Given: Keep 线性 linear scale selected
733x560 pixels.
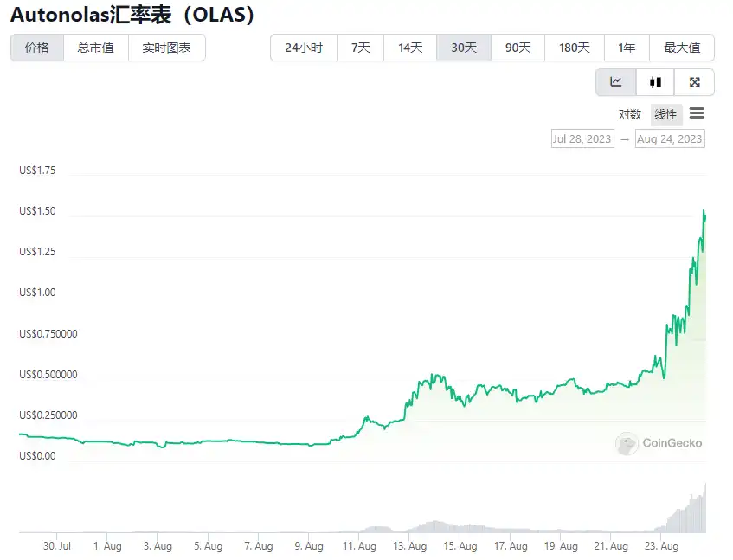Looking at the screenshot, I should coord(665,113).
